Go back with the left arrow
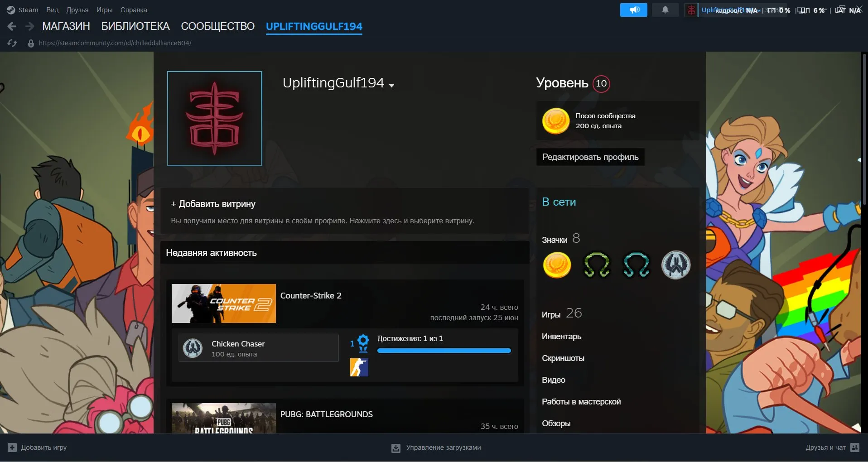Viewport: 868px width, 462px height. (12, 26)
